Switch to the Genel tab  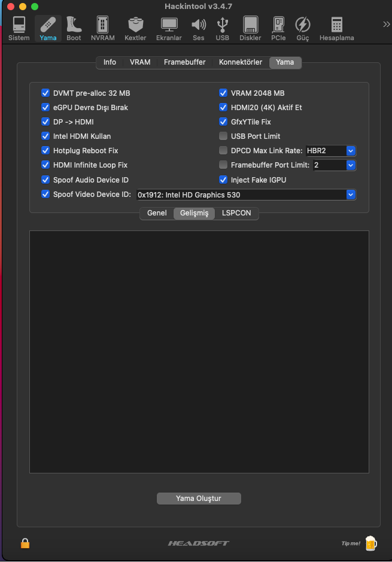click(157, 213)
